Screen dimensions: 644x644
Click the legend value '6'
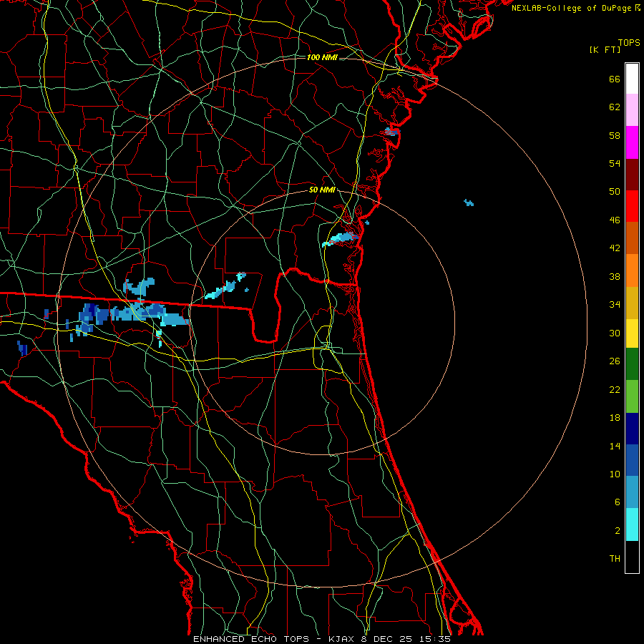point(618,503)
